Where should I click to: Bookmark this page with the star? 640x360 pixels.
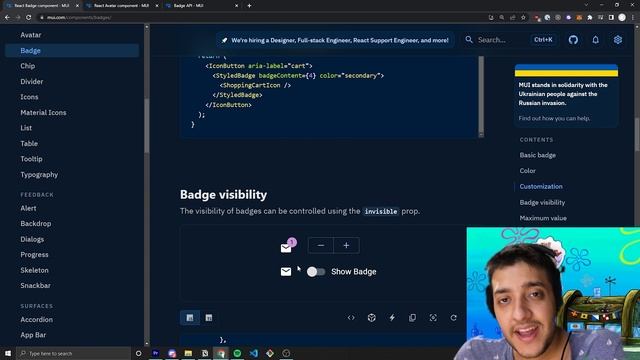click(523, 18)
